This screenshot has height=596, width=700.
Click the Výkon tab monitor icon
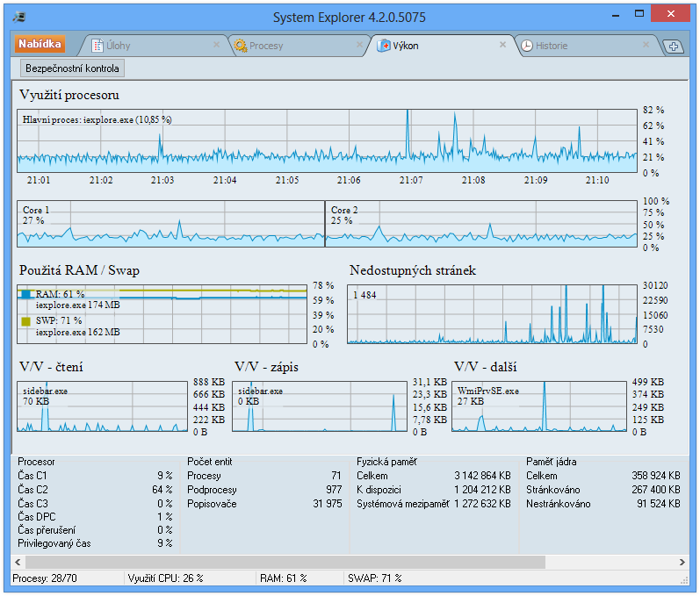[384, 46]
